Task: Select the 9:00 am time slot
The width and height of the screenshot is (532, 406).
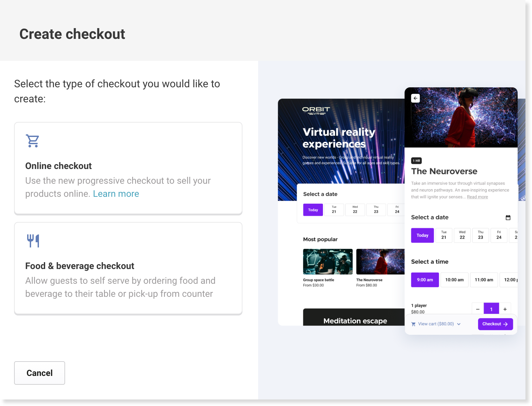Action: [x=425, y=280]
